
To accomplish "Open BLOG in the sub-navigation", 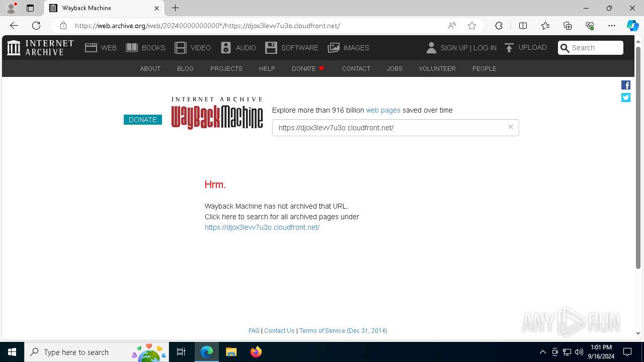I will tap(185, 69).
